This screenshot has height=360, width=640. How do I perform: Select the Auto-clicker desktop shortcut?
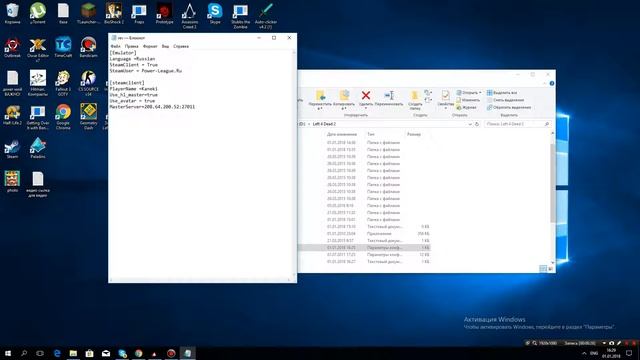click(266, 16)
